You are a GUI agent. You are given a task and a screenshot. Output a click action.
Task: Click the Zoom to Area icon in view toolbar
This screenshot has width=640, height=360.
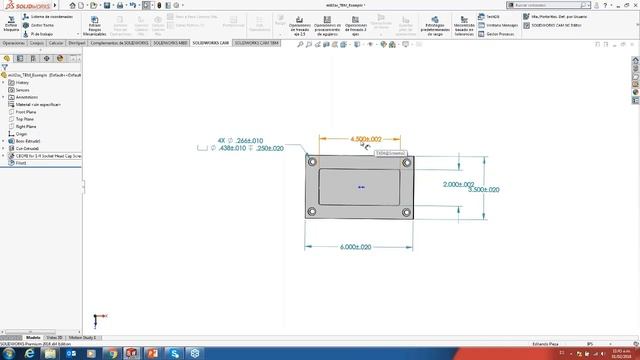[309, 44]
